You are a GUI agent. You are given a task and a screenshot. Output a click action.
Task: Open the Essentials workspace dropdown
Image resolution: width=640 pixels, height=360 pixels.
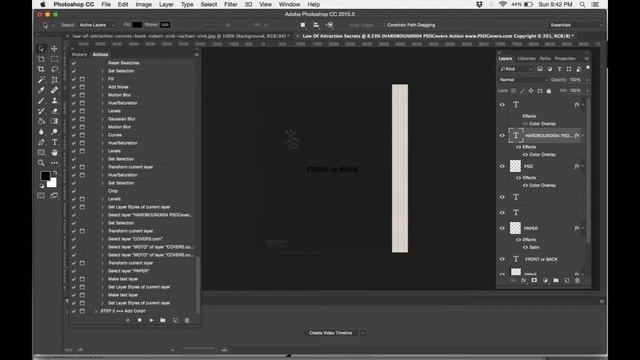[576, 25]
